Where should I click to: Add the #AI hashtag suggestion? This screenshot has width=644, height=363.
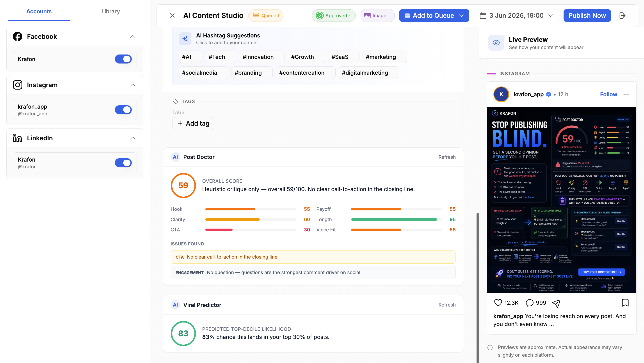[x=190, y=57]
